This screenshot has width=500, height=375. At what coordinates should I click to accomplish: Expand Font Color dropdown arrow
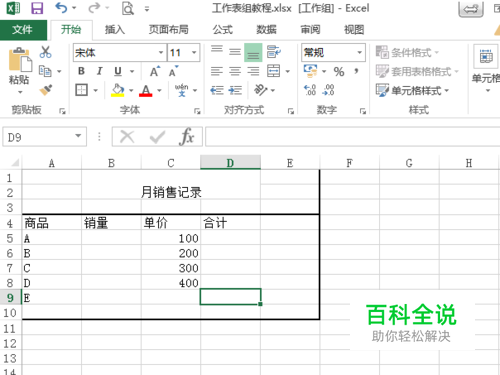[159, 90]
